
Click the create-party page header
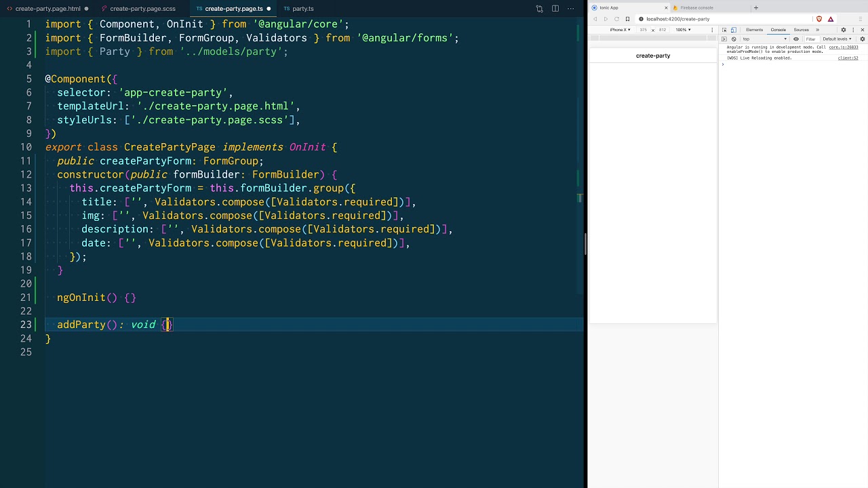653,56
